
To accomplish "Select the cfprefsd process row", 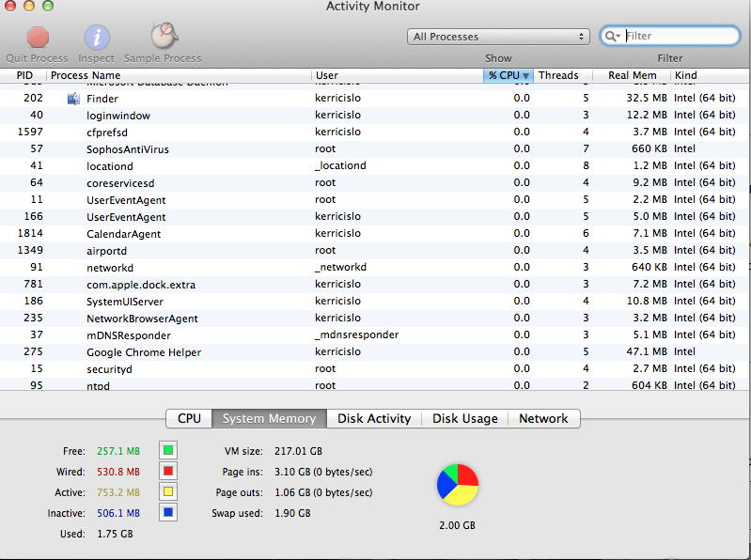I will (x=374, y=132).
